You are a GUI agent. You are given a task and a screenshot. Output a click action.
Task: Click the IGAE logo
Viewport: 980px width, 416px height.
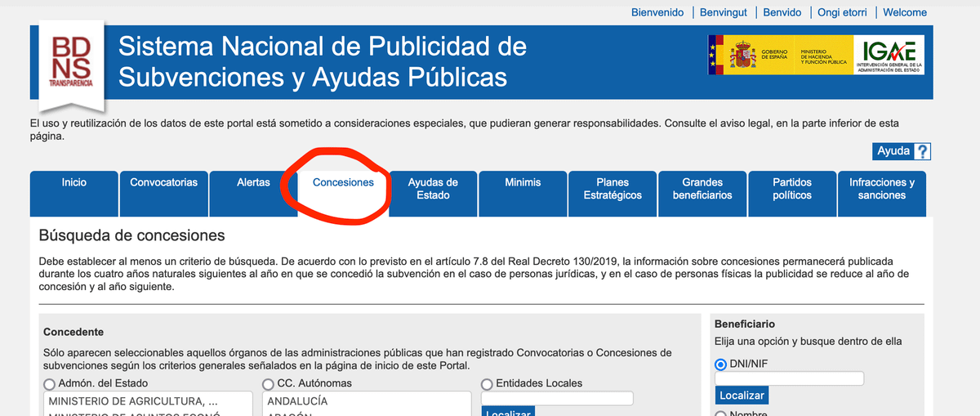(889, 56)
